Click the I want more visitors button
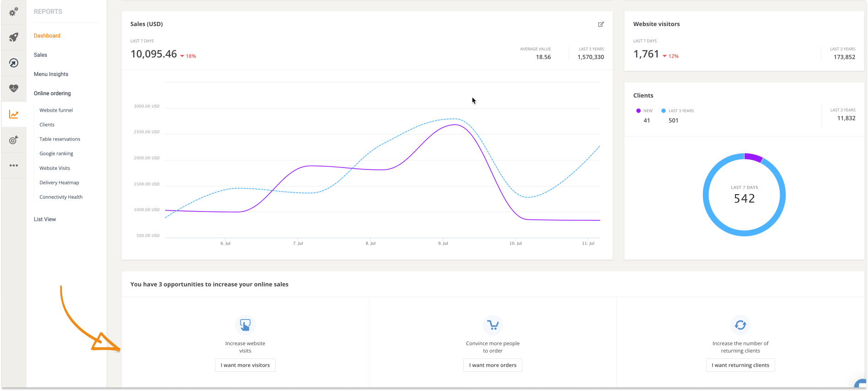Viewport: 868px width, 391px height. [x=245, y=365]
